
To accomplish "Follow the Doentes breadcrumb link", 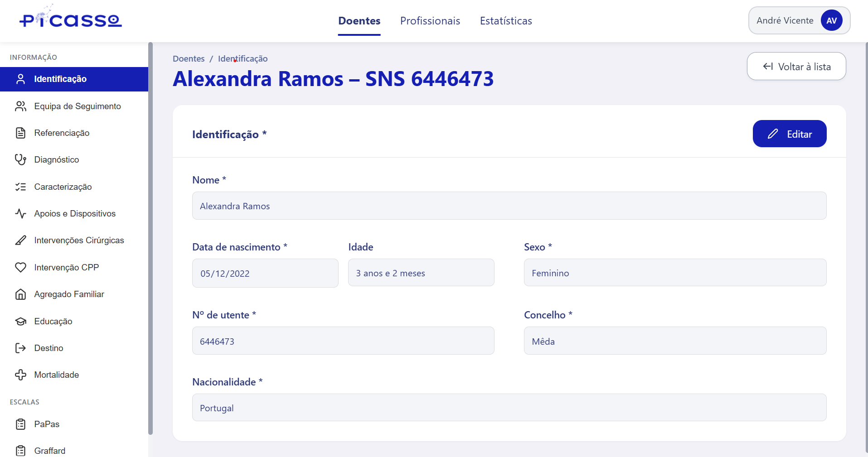I will [189, 59].
